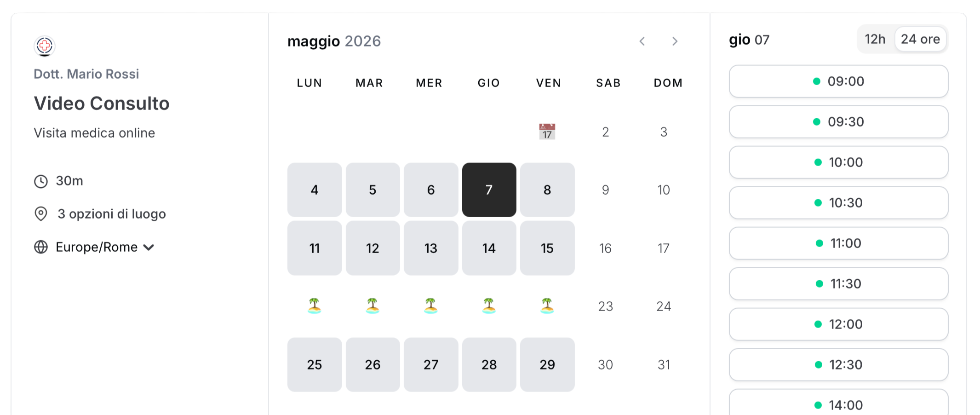Select the 09:00 time slot
This screenshot has height=415, width=980.
click(x=838, y=81)
